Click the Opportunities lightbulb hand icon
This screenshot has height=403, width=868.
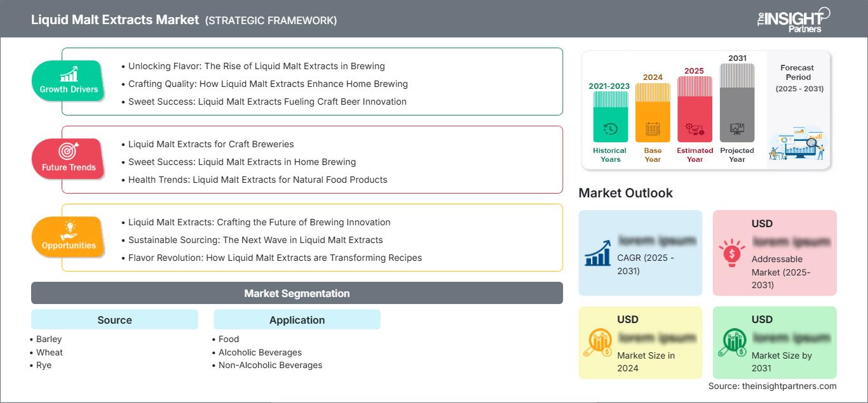point(69,230)
